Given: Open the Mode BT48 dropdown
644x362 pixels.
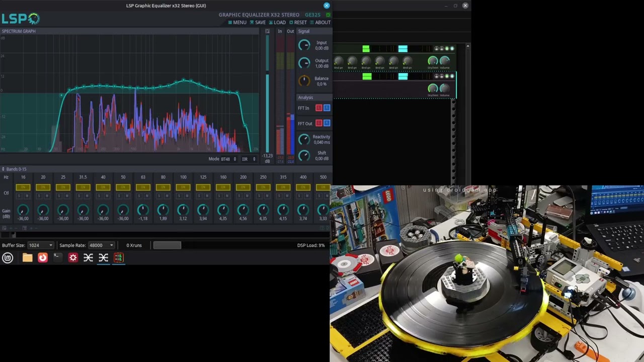Looking at the screenshot, I should (x=229, y=159).
